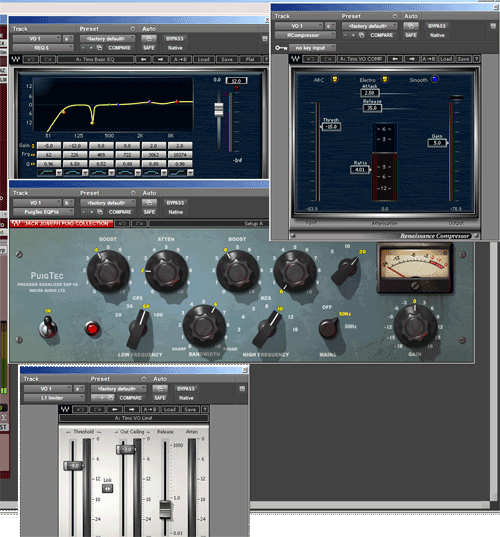The width and height of the screenshot is (500, 537).
Task: Click automation enable icon in REQ 6 window
Action: coord(149,38)
